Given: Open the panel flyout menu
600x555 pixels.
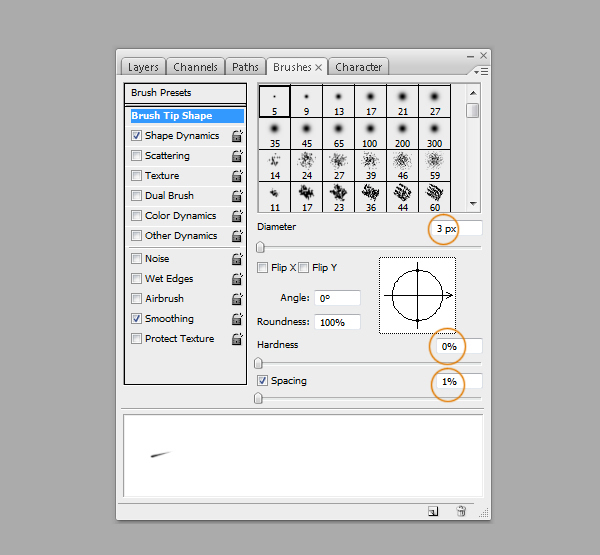Looking at the screenshot, I should [481, 71].
